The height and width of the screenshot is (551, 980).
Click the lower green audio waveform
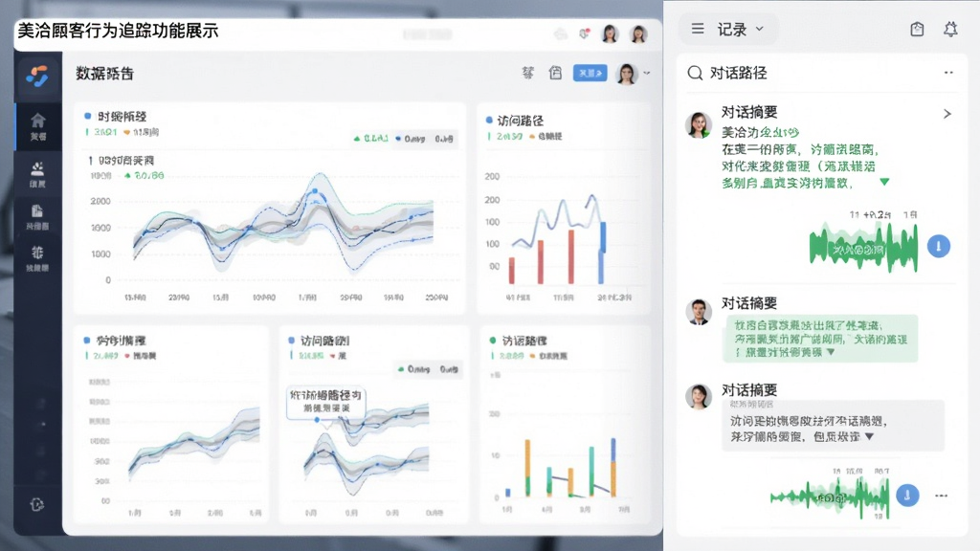[x=830, y=497]
